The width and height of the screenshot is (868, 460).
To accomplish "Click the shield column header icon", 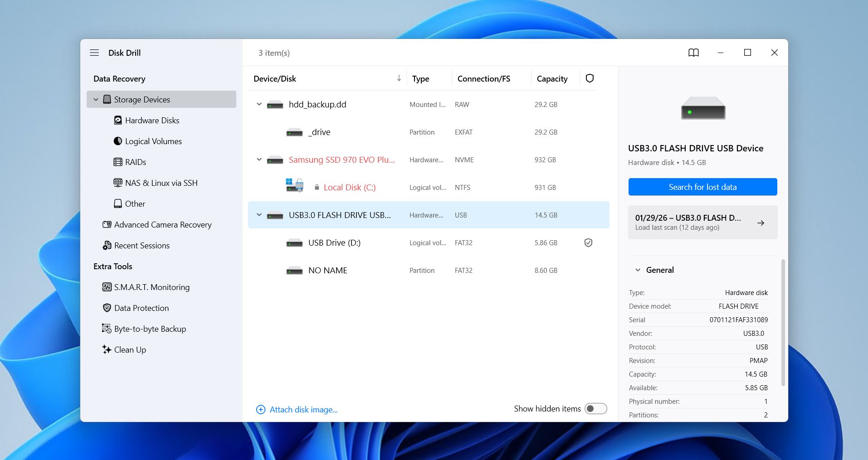I will [590, 78].
